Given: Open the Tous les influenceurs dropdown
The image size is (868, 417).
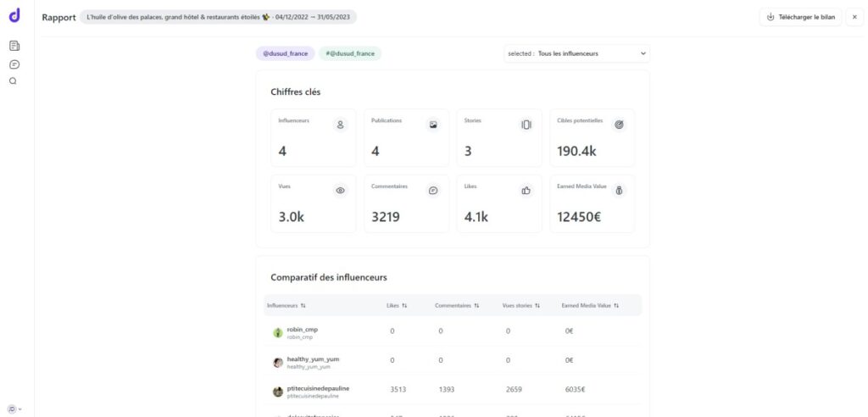Looking at the screenshot, I should [576, 53].
